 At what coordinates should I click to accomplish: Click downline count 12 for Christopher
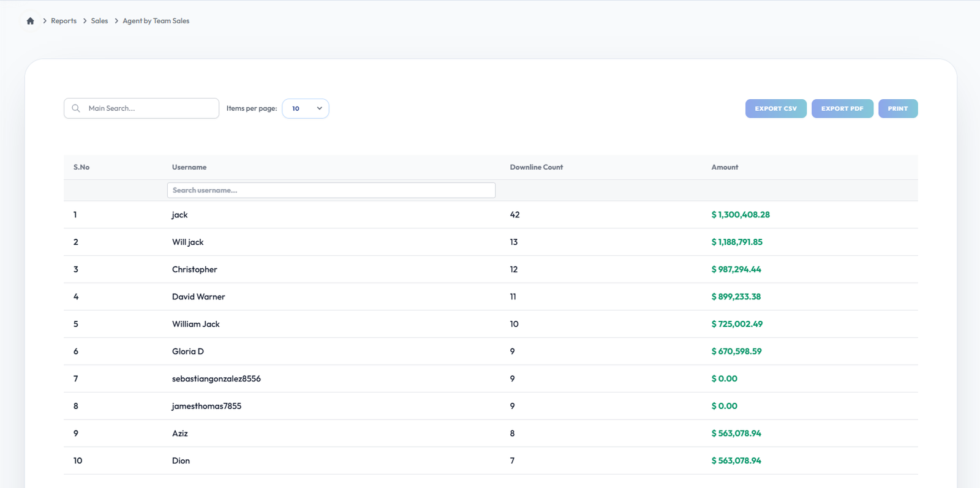pyautogui.click(x=514, y=269)
